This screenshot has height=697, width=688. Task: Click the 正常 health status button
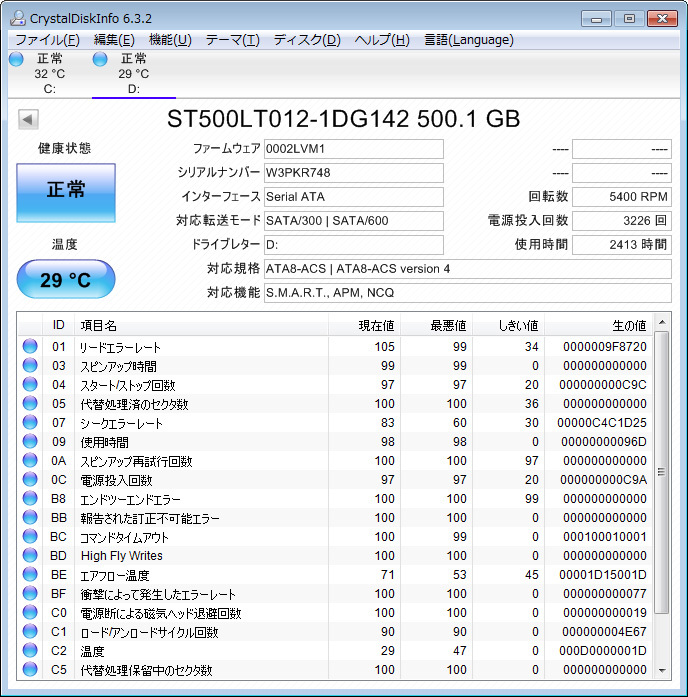(x=66, y=192)
